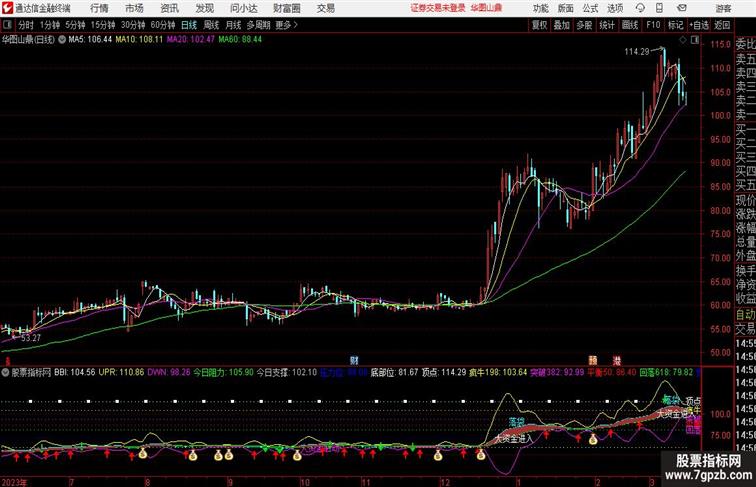
Task: Click the BBI: 104.56 indicator value
Action: point(75,373)
